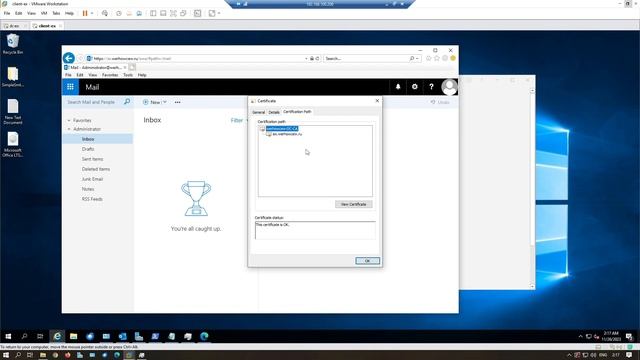Click the Internet Explorer back arrow button

pos(69,58)
